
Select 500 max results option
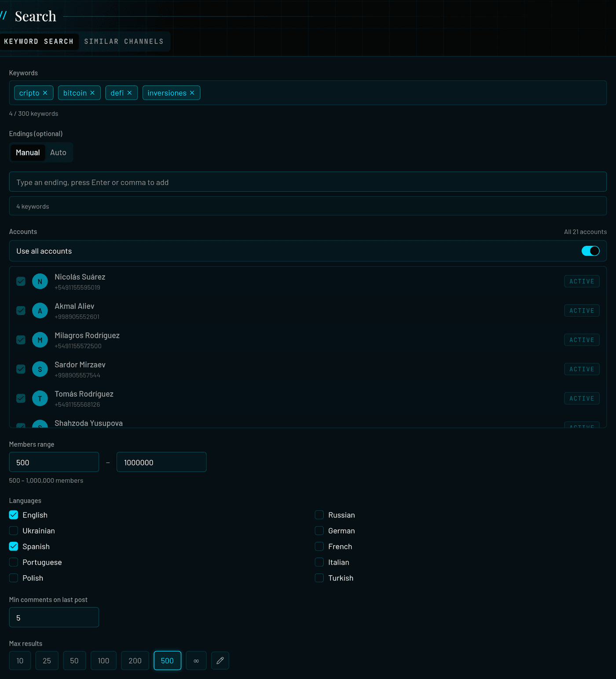click(167, 661)
